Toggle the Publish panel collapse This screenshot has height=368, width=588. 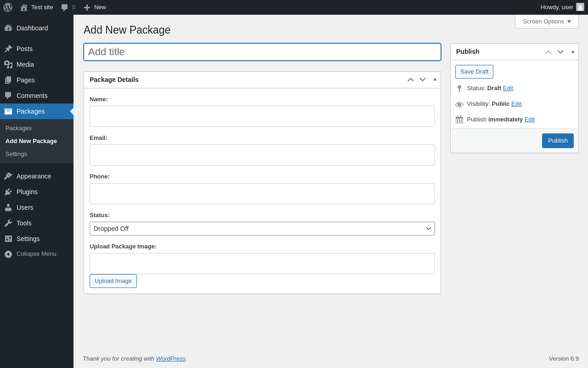573,52
